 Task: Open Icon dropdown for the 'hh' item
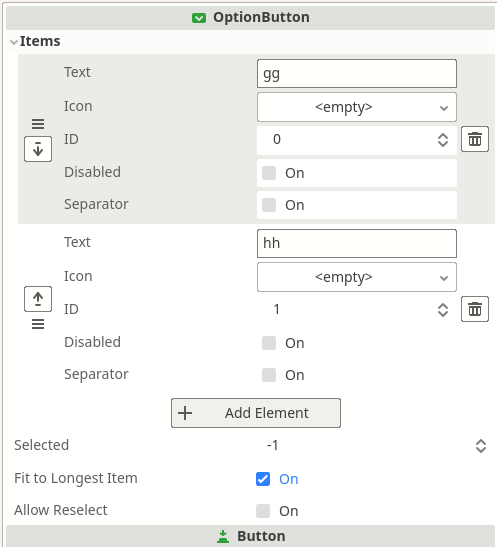click(357, 277)
